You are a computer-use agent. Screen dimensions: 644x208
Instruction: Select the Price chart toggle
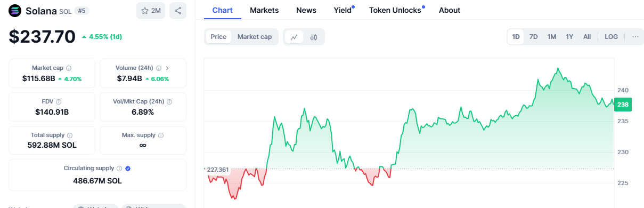[218, 37]
